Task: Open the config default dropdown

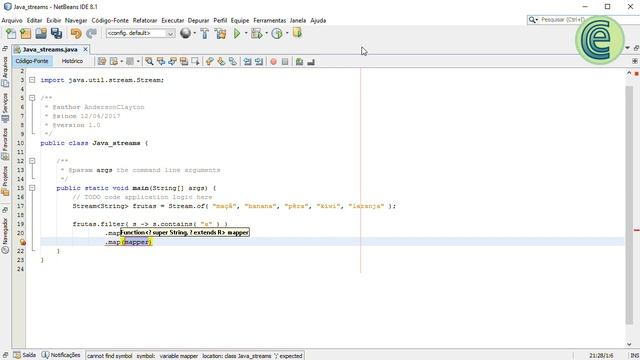Action: [140, 33]
